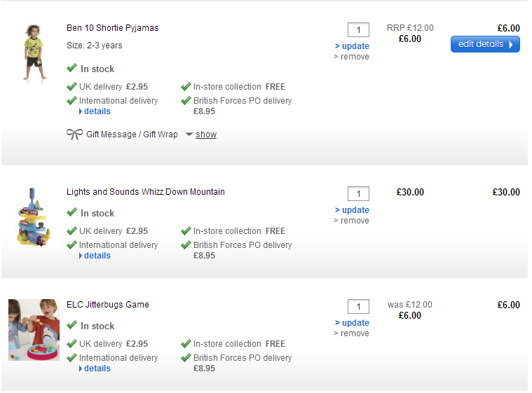Expand delivery details for Whizz Down Mountain
The width and height of the screenshot is (532, 393).
(x=97, y=256)
